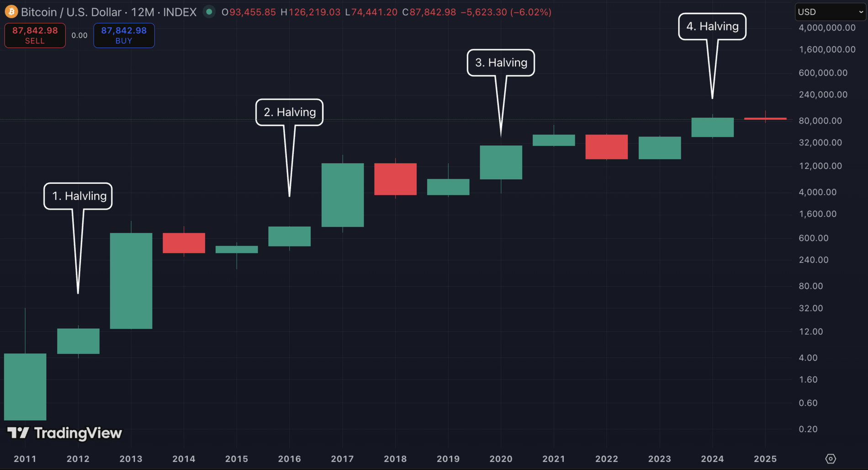
Task: Open the chart settings gear icon
Action: pyautogui.click(x=830, y=458)
